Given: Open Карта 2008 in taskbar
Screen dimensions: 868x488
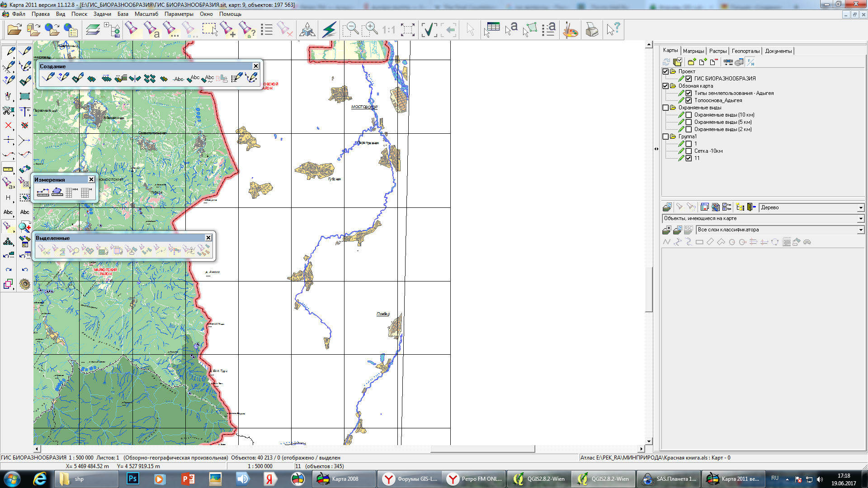Looking at the screenshot, I should coord(344,479).
